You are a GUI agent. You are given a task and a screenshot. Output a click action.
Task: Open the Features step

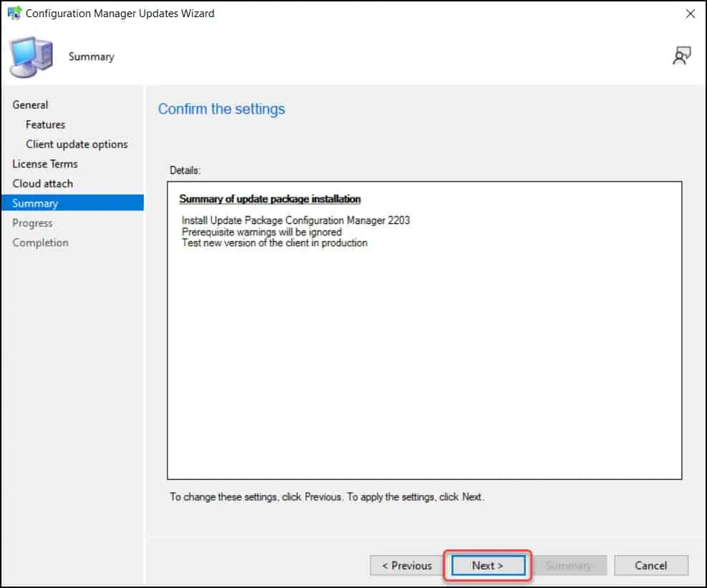point(46,124)
